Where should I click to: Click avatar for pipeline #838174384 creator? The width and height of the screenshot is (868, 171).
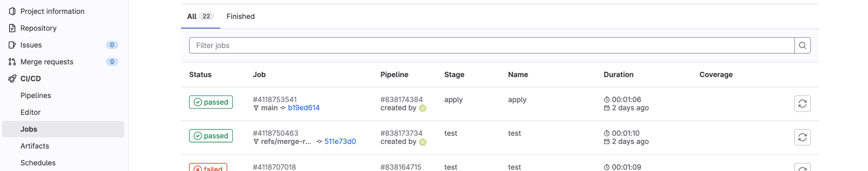click(423, 108)
